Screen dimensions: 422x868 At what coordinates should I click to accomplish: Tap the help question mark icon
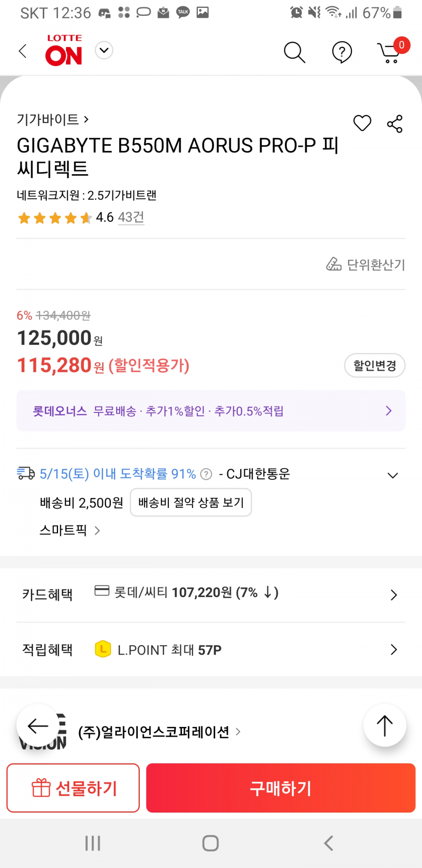tap(342, 52)
